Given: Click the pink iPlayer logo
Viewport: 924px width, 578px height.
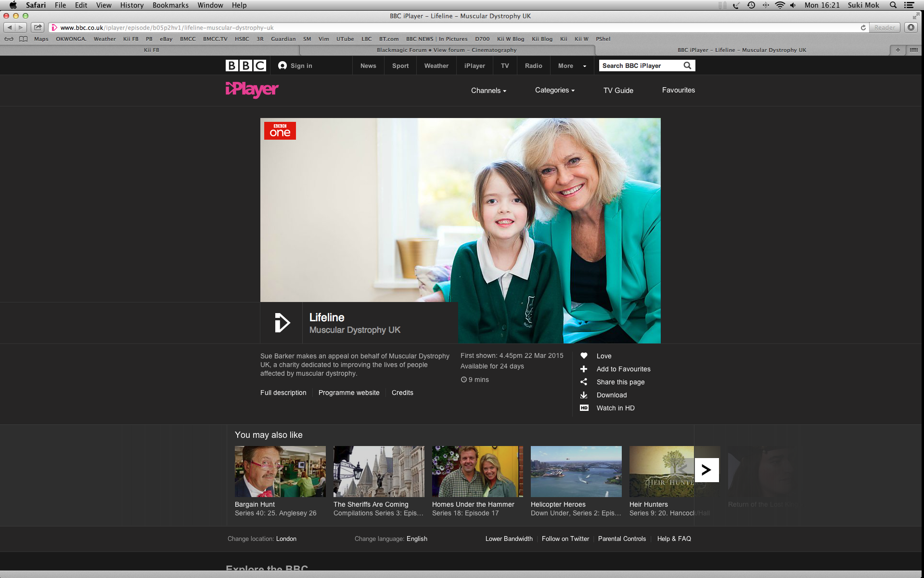Looking at the screenshot, I should pyautogui.click(x=252, y=90).
